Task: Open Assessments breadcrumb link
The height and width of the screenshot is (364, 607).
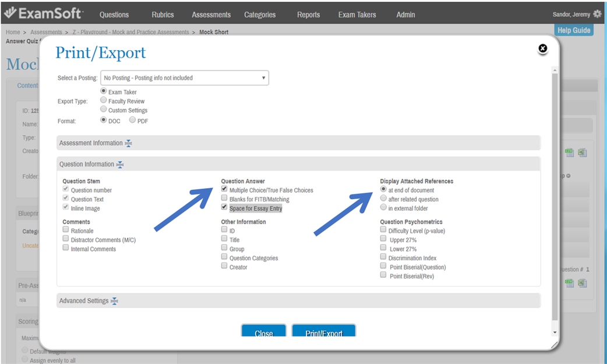Action: pos(46,32)
